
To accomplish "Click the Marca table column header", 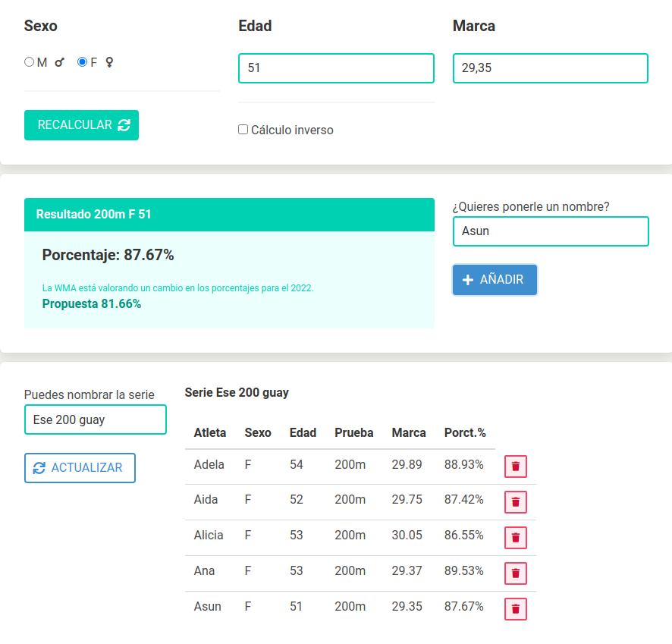I will pos(409,433).
